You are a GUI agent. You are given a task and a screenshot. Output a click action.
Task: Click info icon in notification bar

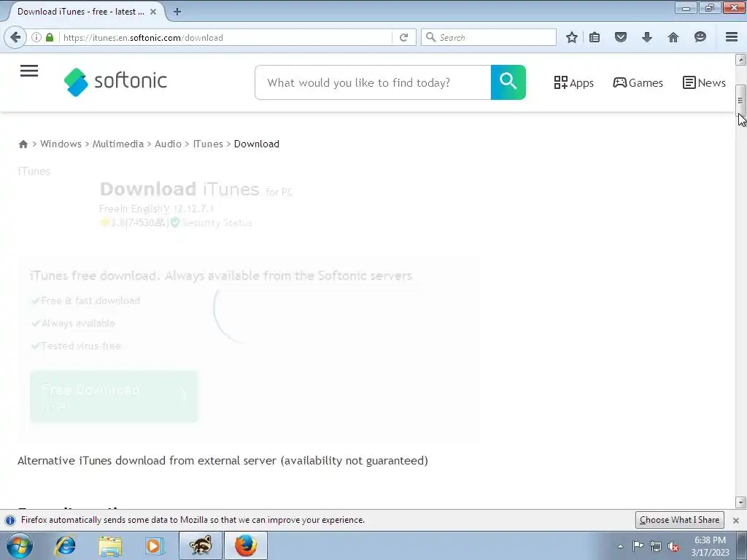point(10,520)
